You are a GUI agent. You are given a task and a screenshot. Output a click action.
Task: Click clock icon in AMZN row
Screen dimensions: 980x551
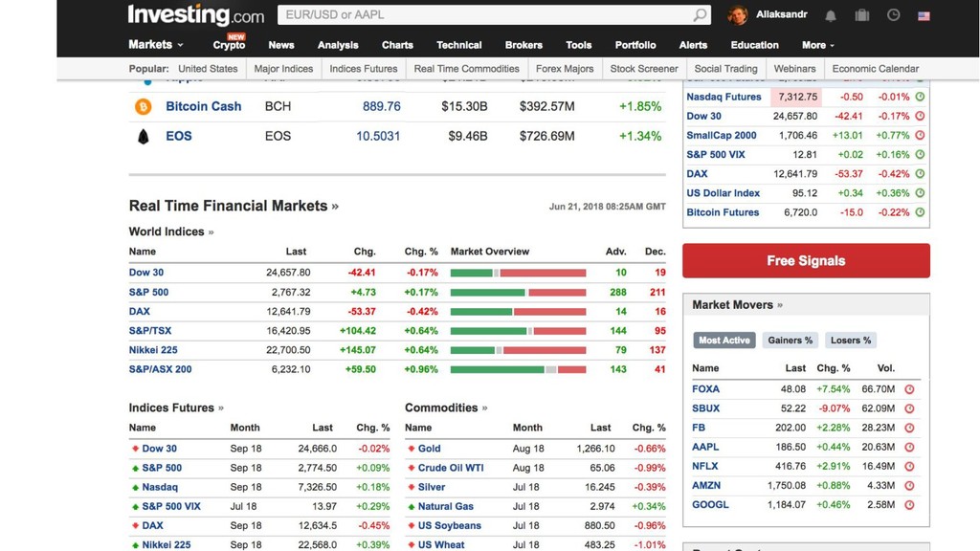(909, 485)
